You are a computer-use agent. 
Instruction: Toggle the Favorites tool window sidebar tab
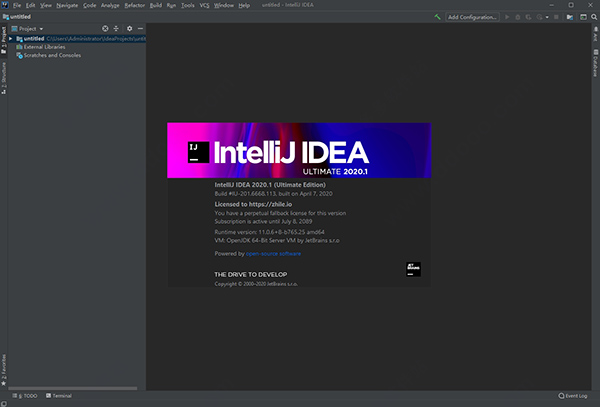[x=3, y=370]
